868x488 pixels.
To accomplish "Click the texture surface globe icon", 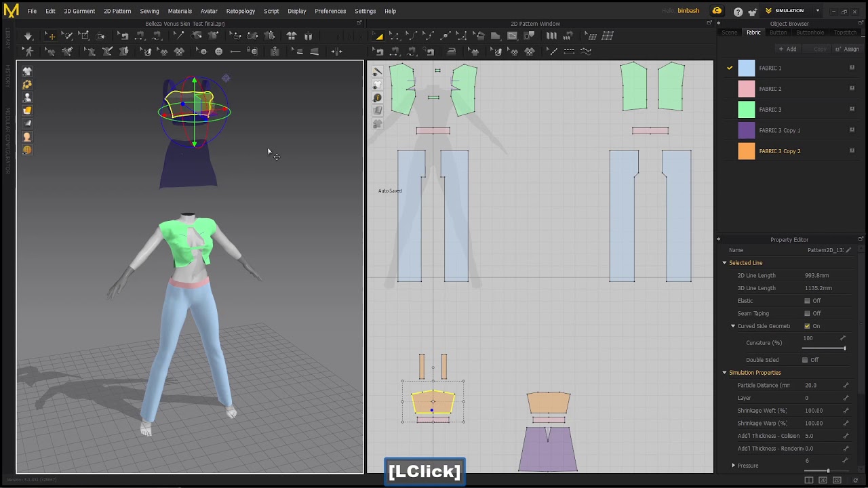I will point(27,150).
